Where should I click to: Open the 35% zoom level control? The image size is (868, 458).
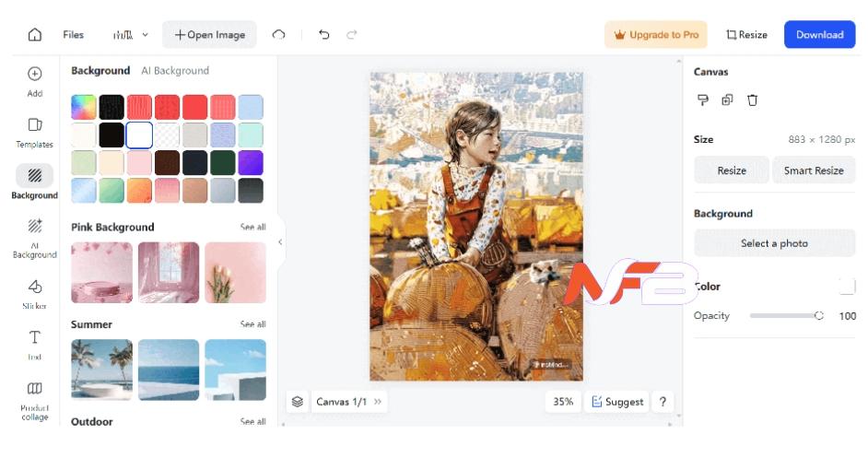click(563, 402)
